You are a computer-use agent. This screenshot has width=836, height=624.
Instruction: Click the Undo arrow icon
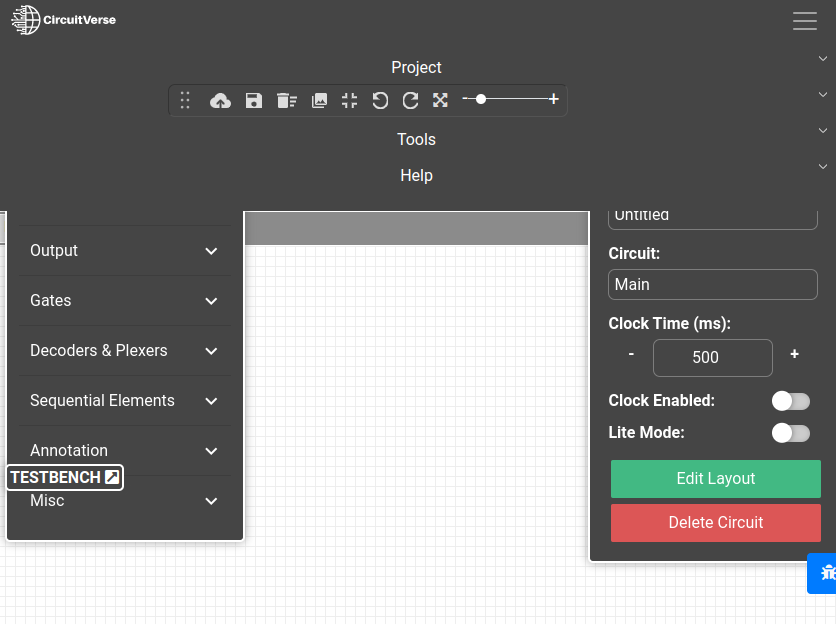[380, 100]
